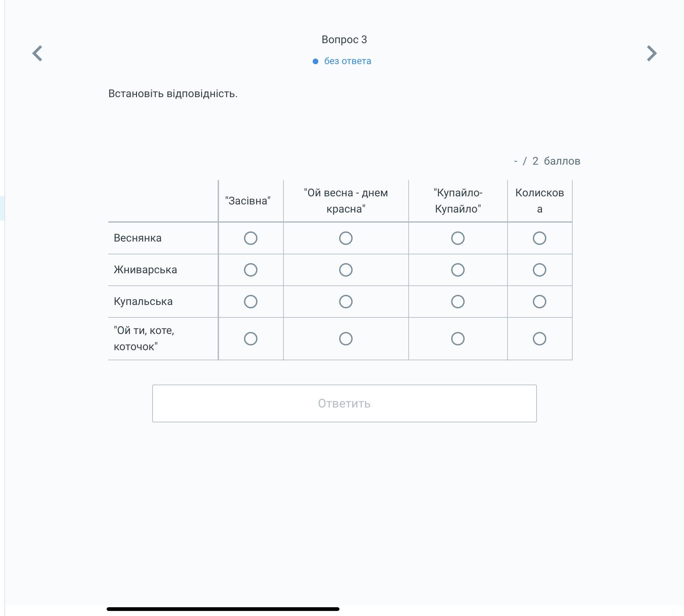Select Колискова for "Ой ти, коте, коточок"

click(540, 339)
